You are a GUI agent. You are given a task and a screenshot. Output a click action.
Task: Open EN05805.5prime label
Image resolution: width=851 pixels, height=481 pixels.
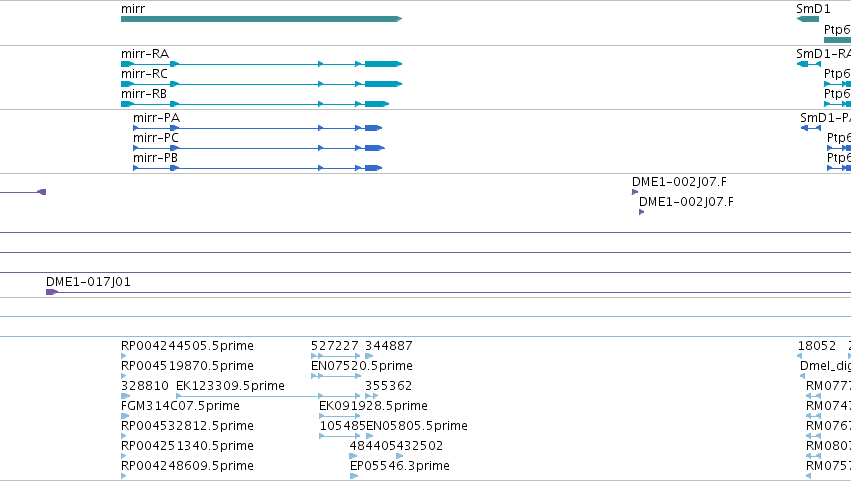coord(417,426)
